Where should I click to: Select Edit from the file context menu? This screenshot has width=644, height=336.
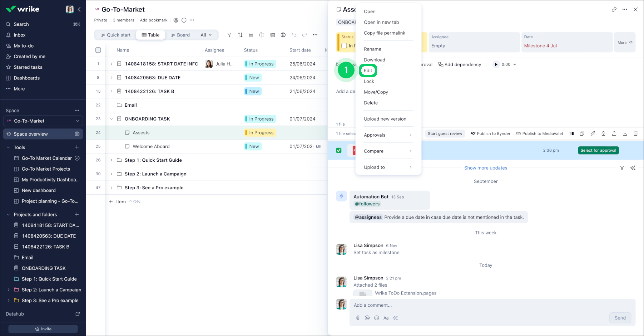click(368, 70)
